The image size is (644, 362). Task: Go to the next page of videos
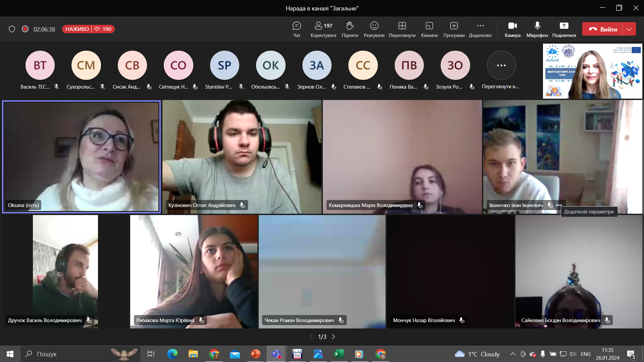(333, 337)
